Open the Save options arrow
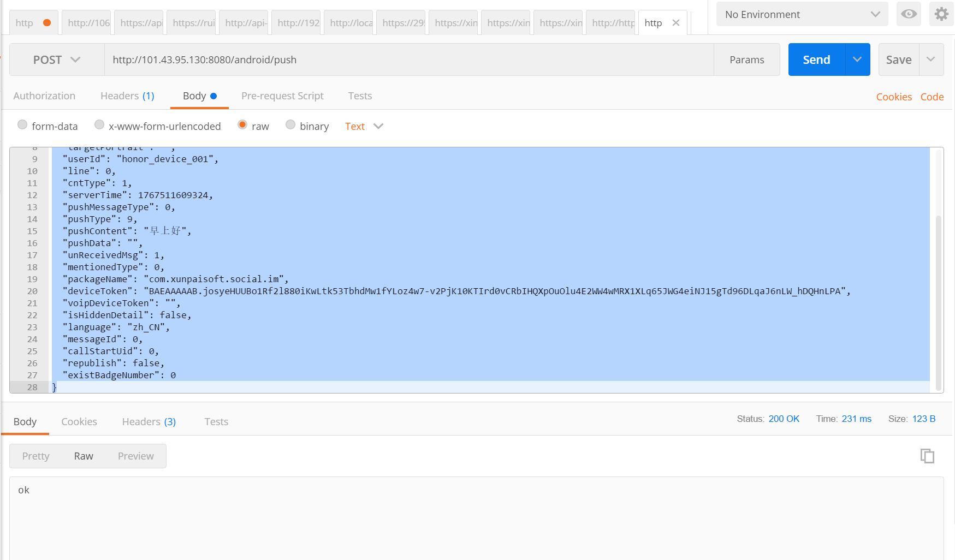The height and width of the screenshot is (560, 955). click(931, 59)
